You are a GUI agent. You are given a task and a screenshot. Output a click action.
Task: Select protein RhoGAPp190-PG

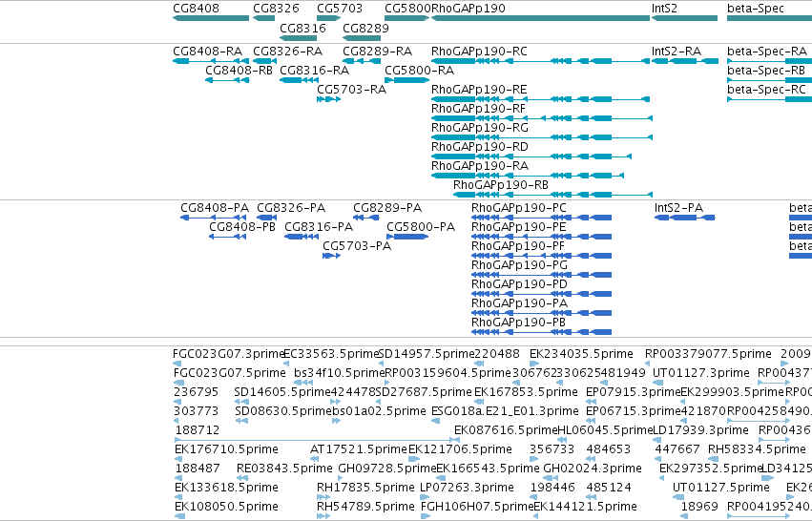[541, 275]
